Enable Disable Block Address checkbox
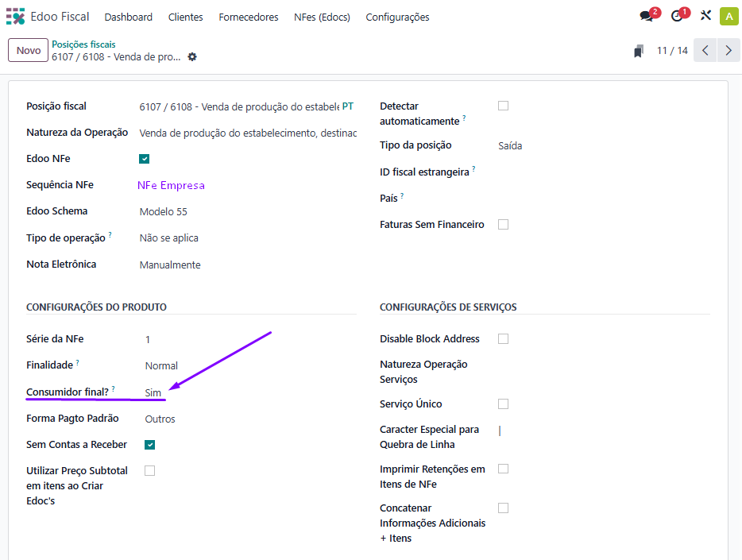Image resolution: width=742 pixels, height=560 pixels. pyautogui.click(x=504, y=338)
